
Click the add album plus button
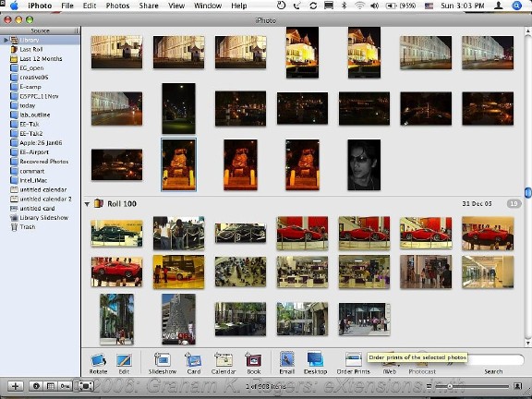(15, 386)
